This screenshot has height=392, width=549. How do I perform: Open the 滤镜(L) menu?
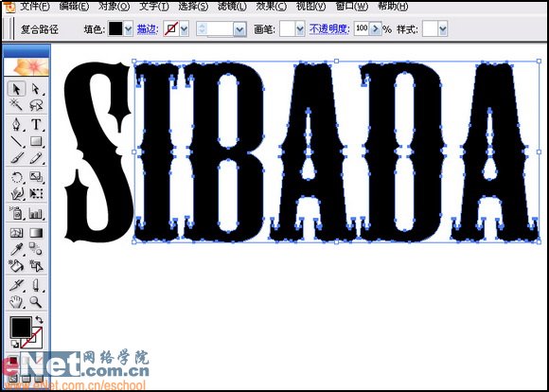pos(232,7)
